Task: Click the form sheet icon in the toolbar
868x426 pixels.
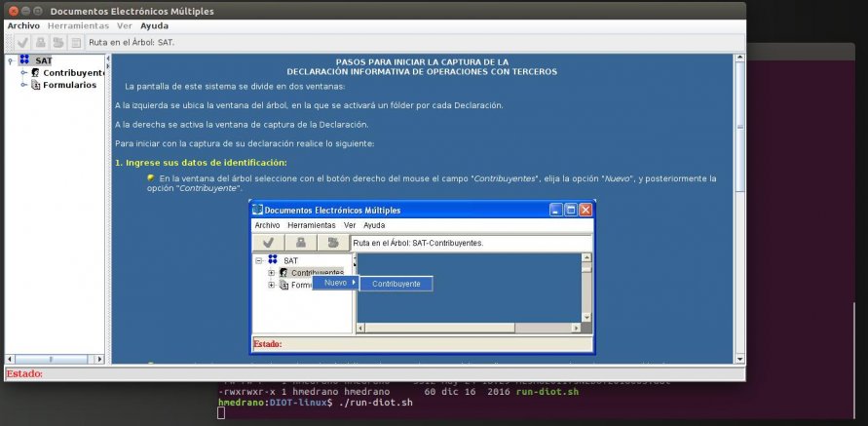Action: click(76, 42)
